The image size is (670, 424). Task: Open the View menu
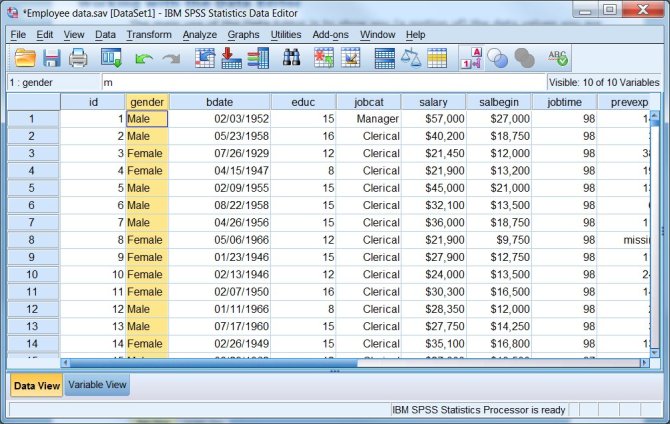tap(74, 35)
